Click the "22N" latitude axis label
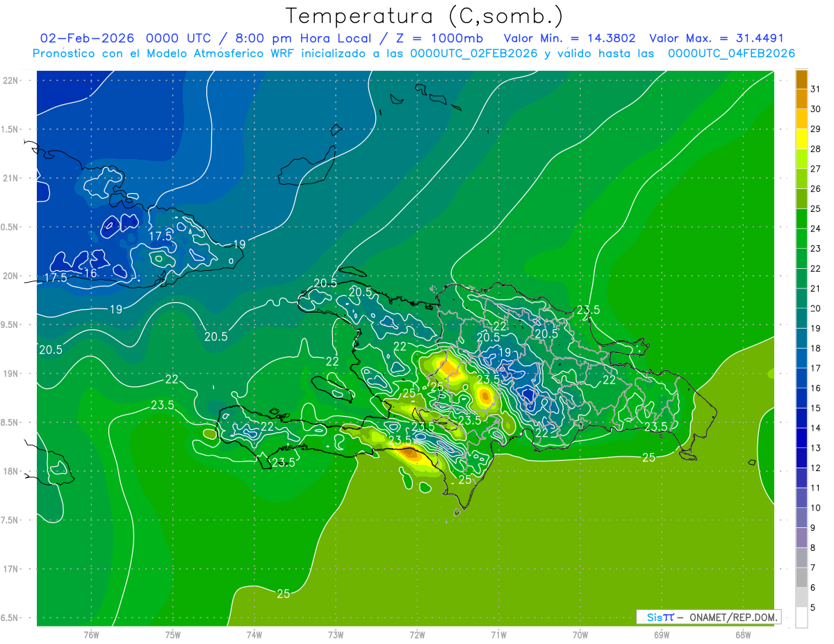This screenshot has height=644, width=834. pyautogui.click(x=10, y=81)
